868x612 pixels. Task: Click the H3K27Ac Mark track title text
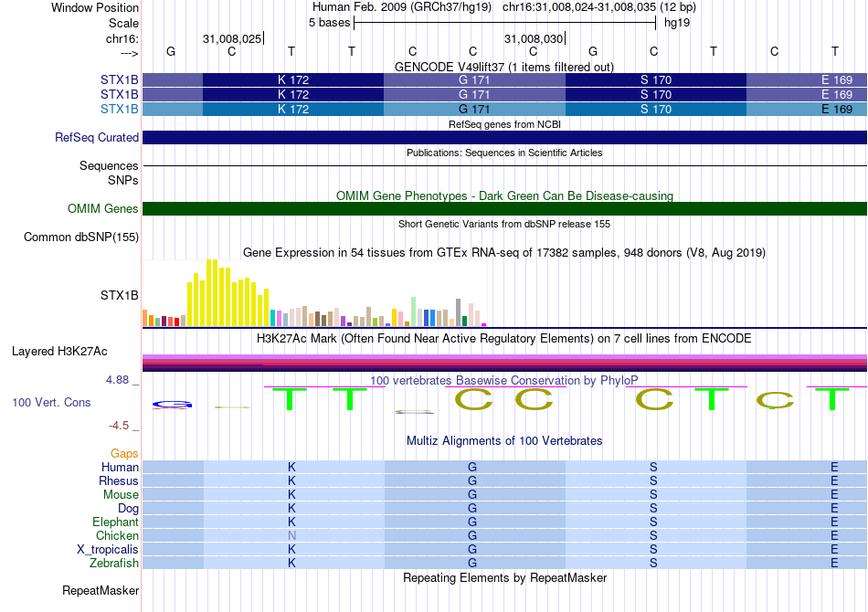coord(503,339)
